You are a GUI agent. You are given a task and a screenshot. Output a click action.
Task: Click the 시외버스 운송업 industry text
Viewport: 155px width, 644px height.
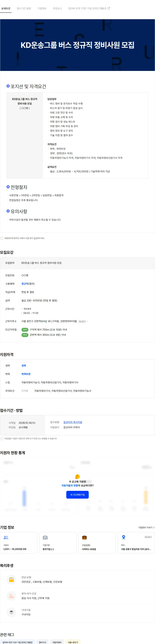pyautogui.click(x=89, y=549)
